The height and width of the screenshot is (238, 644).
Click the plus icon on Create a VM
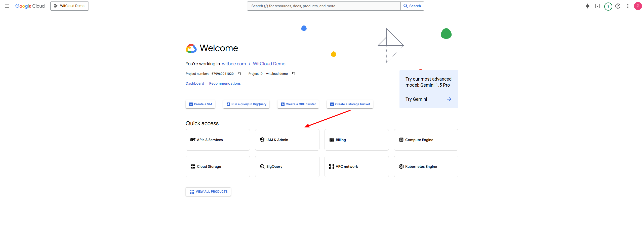point(191,104)
